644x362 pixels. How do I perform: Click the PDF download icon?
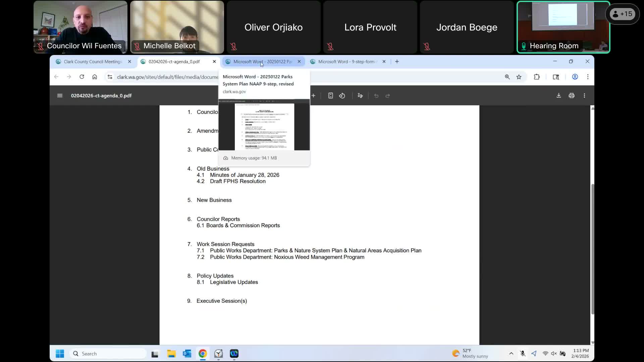pyautogui.click(x=558, y=96)
